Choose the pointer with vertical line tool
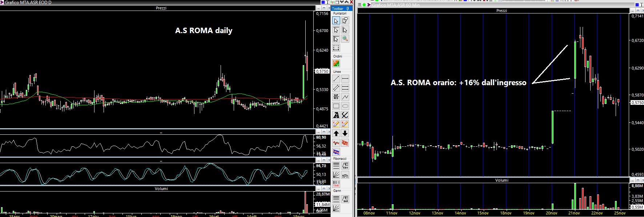This screenshot has height=217, width=644. pyautogui.click(x=345, y=30)
